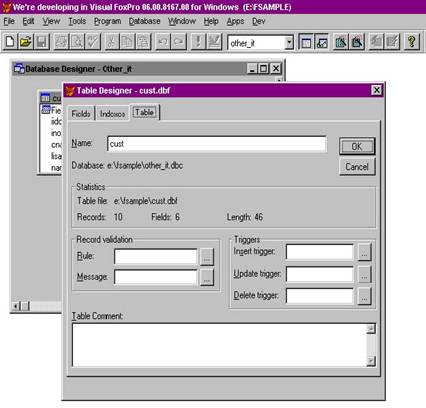Click the Spelling check toolbar icon
426x408 pixels.
pyautogui.click(x=93, y=42)
